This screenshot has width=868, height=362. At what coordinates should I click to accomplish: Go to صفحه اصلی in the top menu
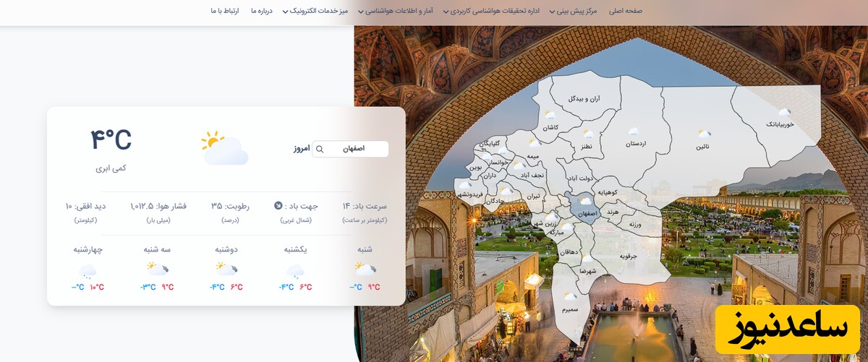point(625,11)
